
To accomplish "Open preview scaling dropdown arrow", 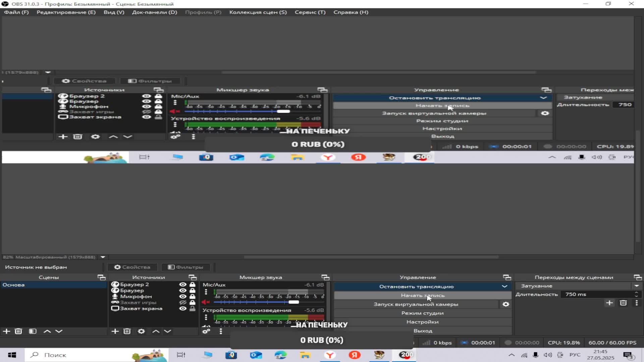I will click(x=103, y=257).
